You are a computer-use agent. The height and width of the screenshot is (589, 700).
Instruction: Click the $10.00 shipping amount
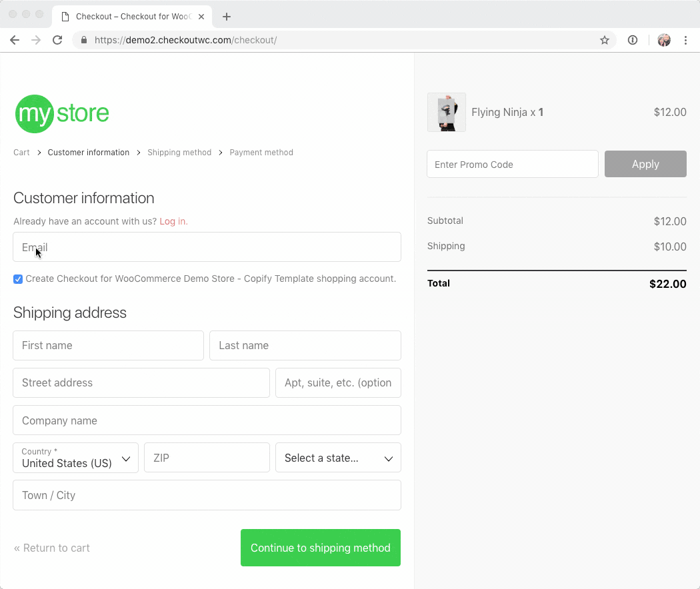670,247
